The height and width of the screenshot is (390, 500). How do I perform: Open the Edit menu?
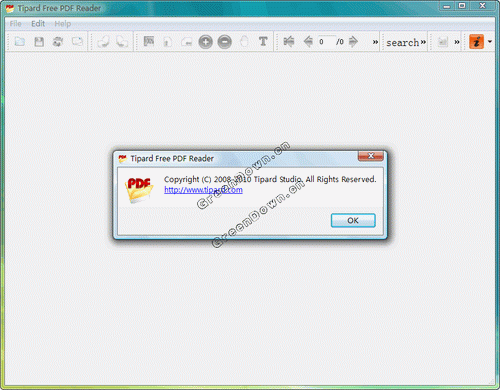coord(38,24)
